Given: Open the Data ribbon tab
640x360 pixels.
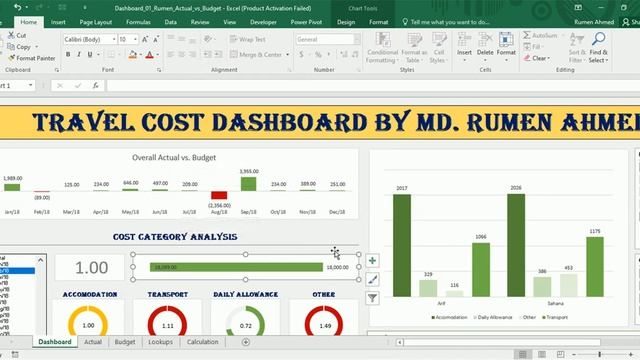Looking at the screenshot, I should (x=171, y=22).
